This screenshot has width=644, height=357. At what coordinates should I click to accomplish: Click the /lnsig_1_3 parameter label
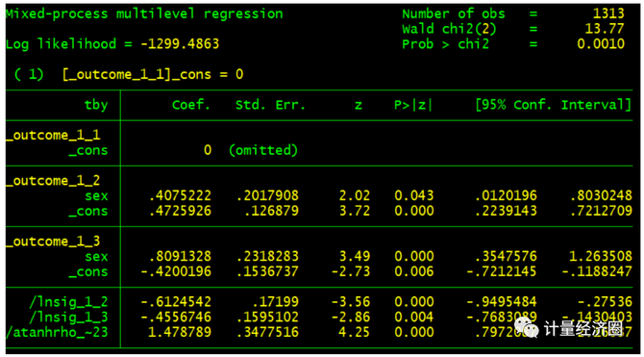pyautogui.click(x=68, y=318)
